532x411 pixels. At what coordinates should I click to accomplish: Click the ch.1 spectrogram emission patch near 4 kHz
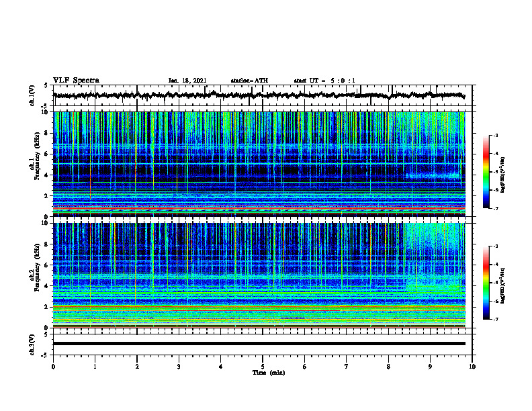(434, 177)
